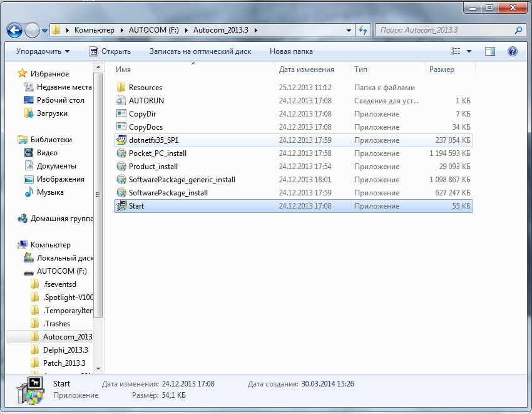Click the forward navigation arrow
The image size is (532, 414).
[32, 31]
